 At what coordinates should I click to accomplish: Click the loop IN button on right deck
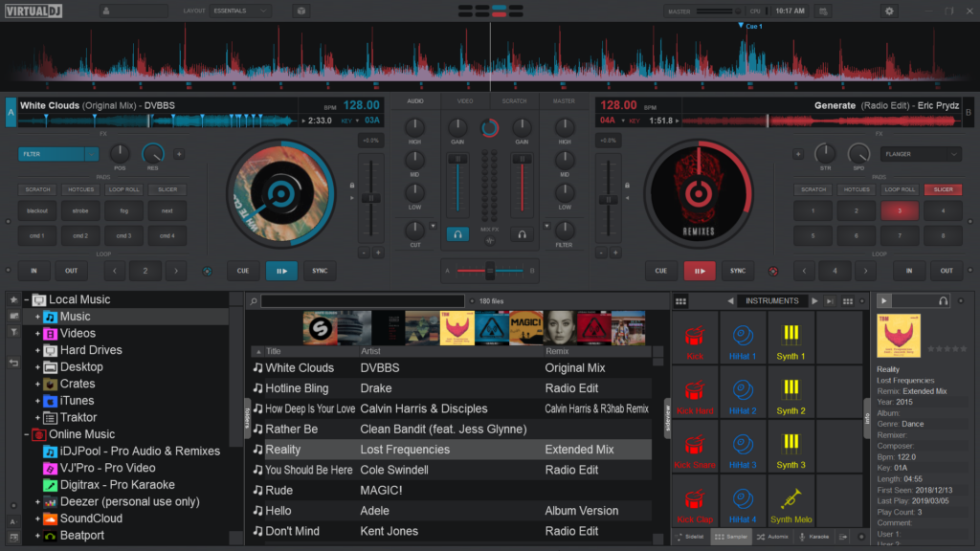pos(909,271)
